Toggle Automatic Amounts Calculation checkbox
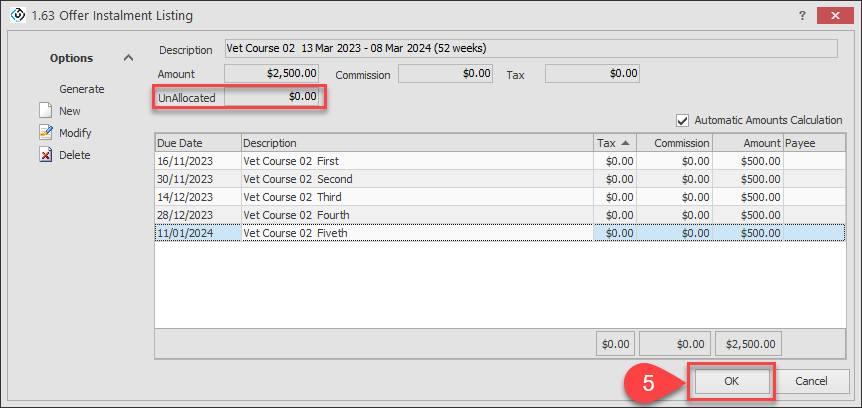862x408 pixels. pos(684,120)
